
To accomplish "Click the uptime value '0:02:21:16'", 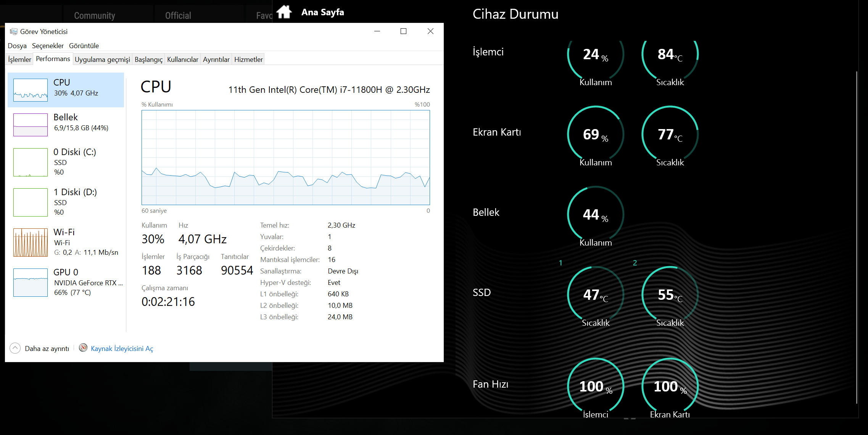I will pos(168,302).
